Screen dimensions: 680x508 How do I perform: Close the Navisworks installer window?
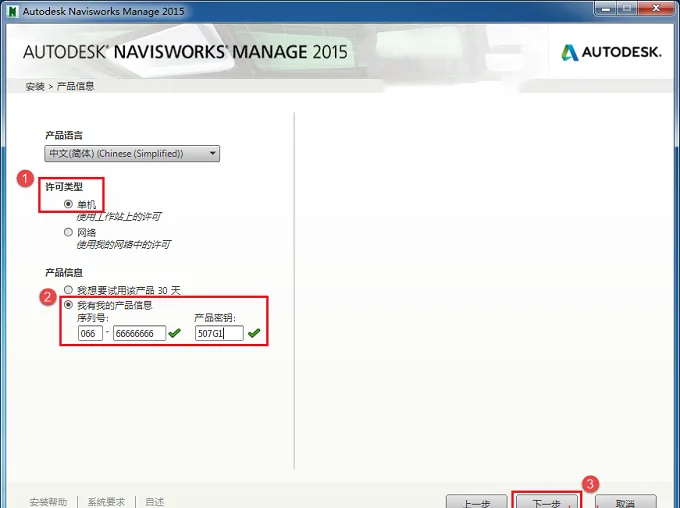pyautogui.click(x=657, y=9)
